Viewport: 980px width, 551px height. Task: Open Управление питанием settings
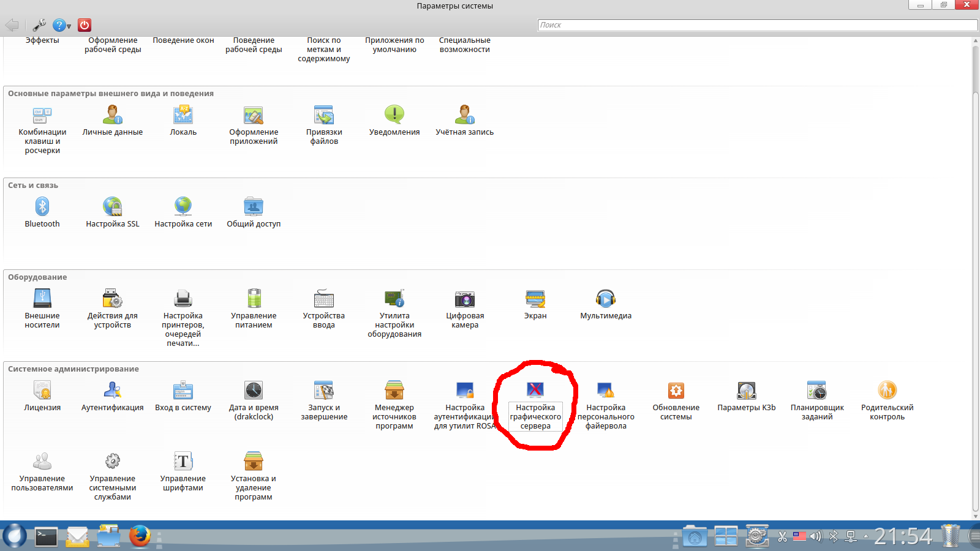point(254,309)
